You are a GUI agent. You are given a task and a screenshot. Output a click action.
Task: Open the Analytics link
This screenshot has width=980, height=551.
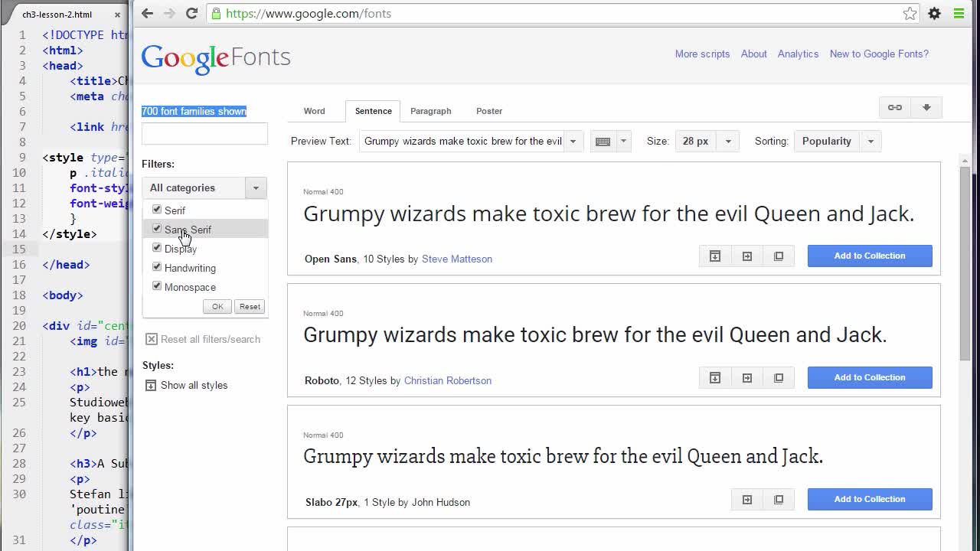[x=798, y=54]
